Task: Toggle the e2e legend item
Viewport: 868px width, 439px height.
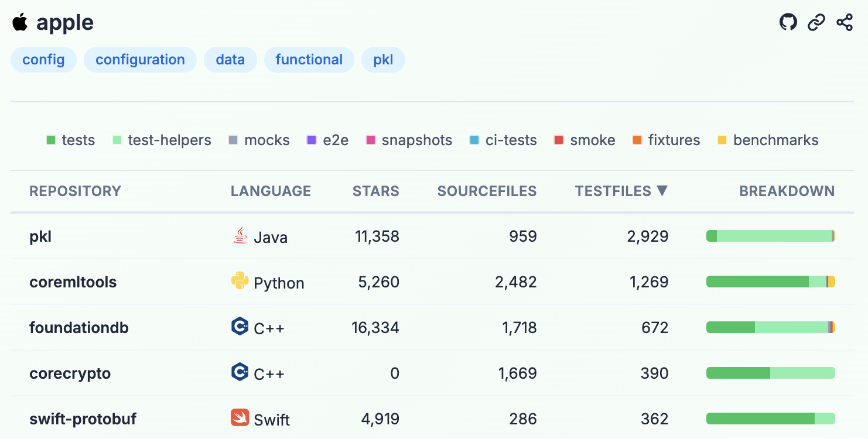Action: 328,140
